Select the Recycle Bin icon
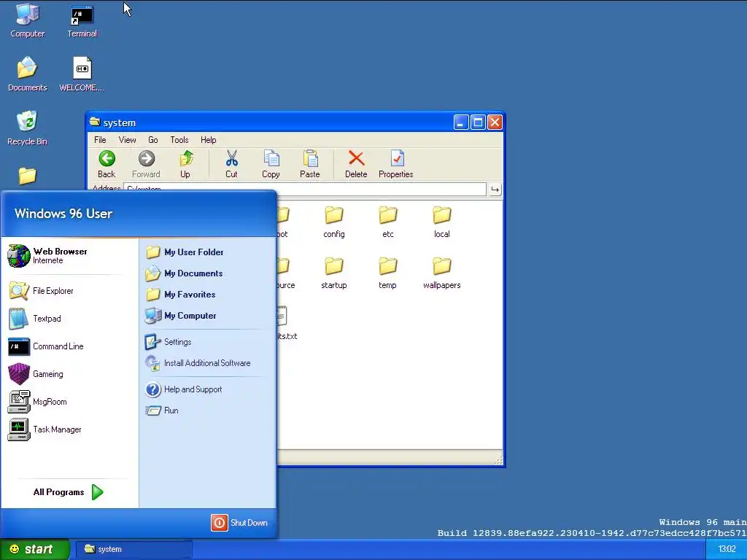Image resolution: width=747 pixels, height=560 pixels. pyautogui.click(x=28, y=128)
